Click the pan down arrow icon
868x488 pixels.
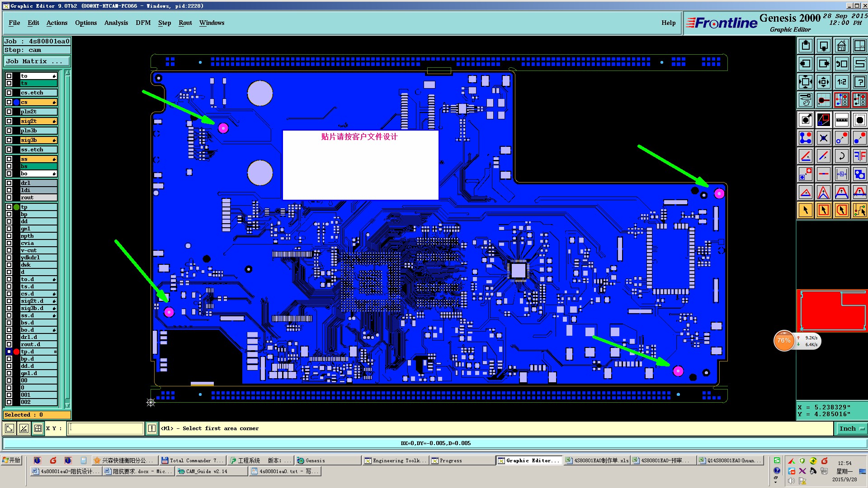pyautogui.click(x=824, y=46)
